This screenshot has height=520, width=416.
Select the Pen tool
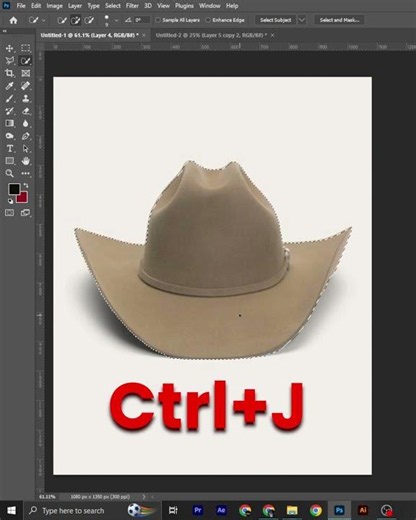click(x=26, y=136)
